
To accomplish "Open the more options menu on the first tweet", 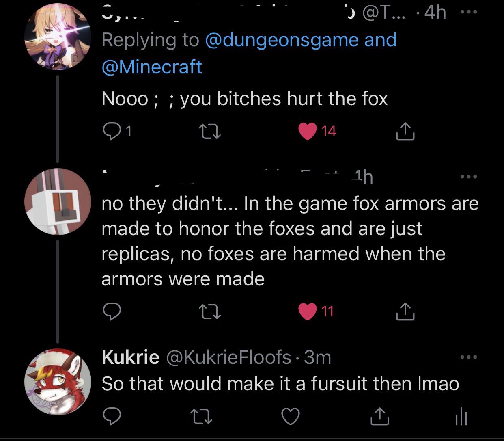I will point(470,12).
